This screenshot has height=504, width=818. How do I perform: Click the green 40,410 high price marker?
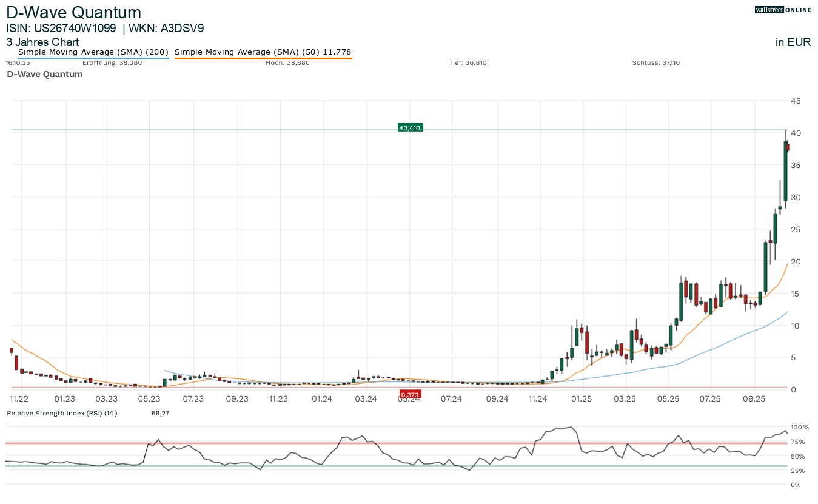pyautogui.click(x=410, y=127)
